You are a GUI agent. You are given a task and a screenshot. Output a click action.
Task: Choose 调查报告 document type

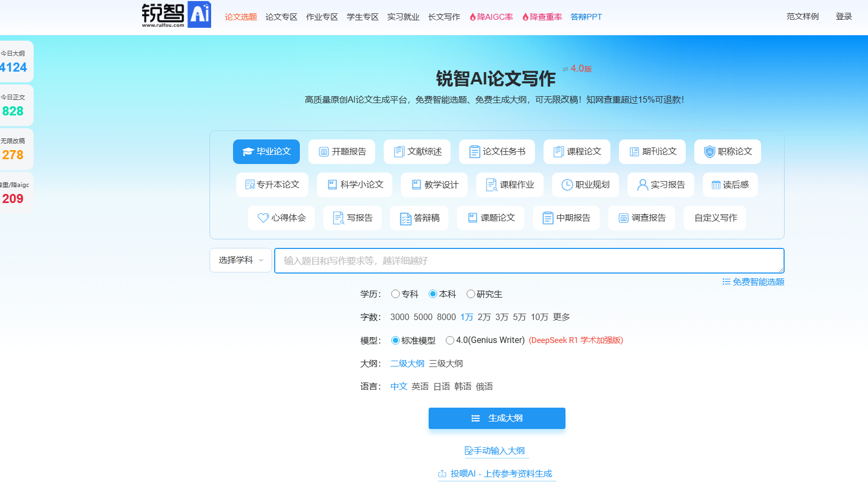[642, 218]
